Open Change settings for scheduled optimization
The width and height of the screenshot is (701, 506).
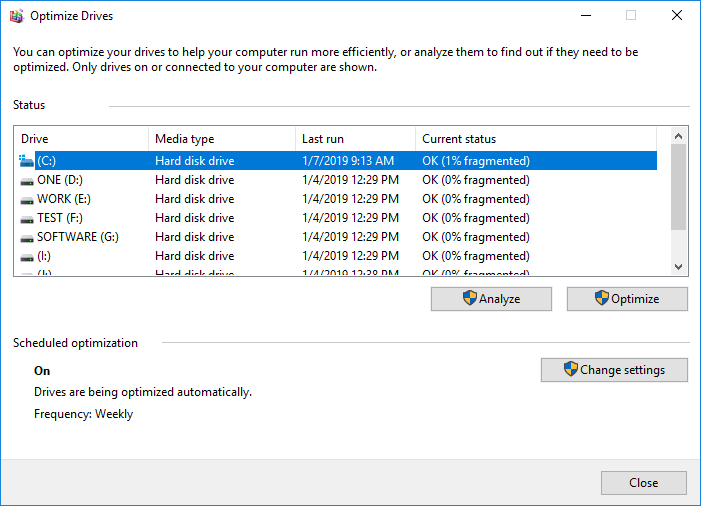click(614, 370)
